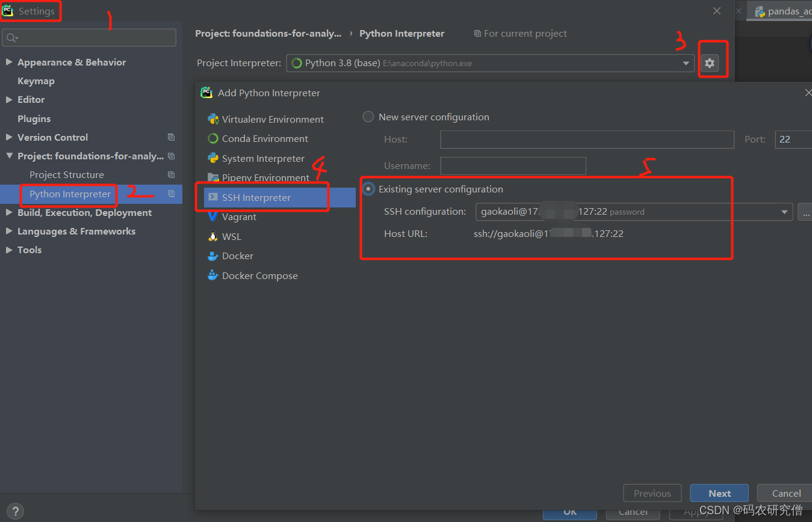The image size is (812, 522).
Task: Click the Pipenv Environment icon
Action: point(213,177)
